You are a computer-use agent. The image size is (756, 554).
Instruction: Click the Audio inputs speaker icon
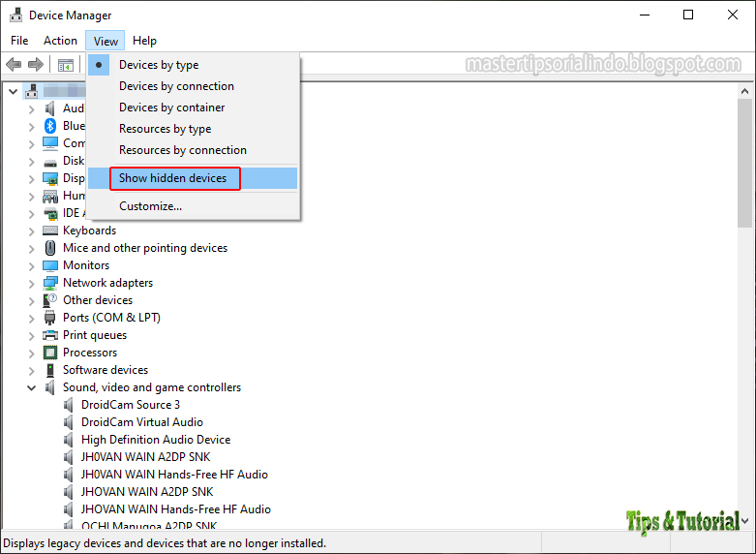(50, 108)
